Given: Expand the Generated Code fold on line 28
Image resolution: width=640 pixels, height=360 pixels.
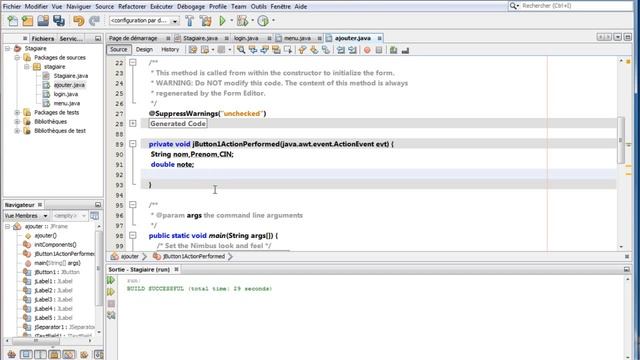Looking at the screenshot, I should click(x=133, y=123).
